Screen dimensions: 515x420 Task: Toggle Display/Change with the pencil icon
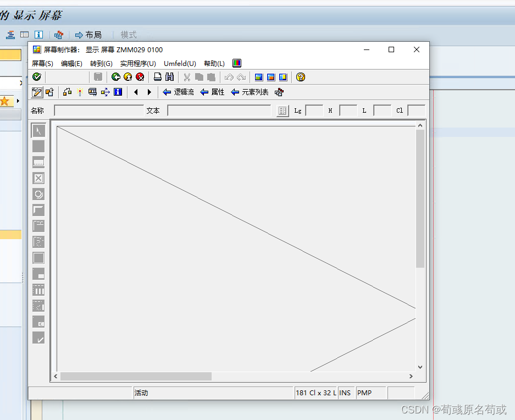[x=37, y=92]
